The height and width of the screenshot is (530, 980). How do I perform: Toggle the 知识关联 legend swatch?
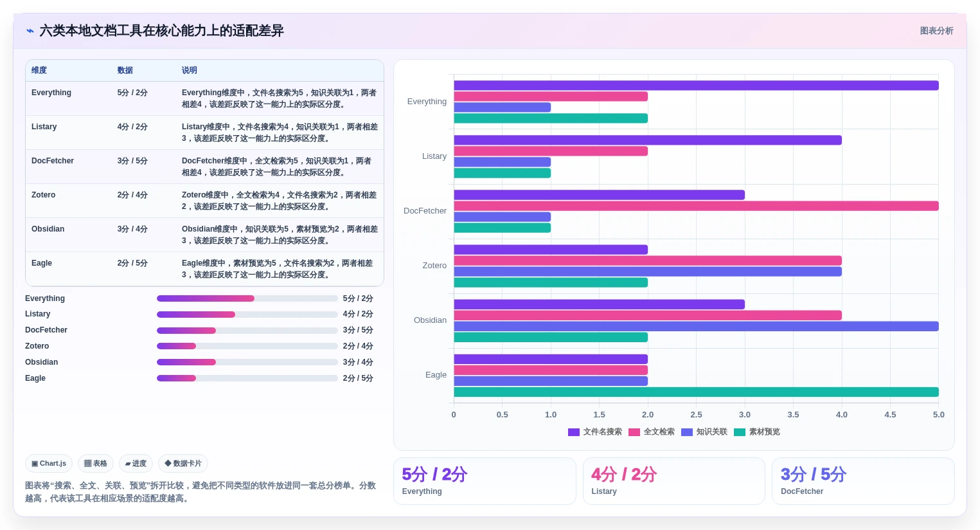[x=687, y=432]
